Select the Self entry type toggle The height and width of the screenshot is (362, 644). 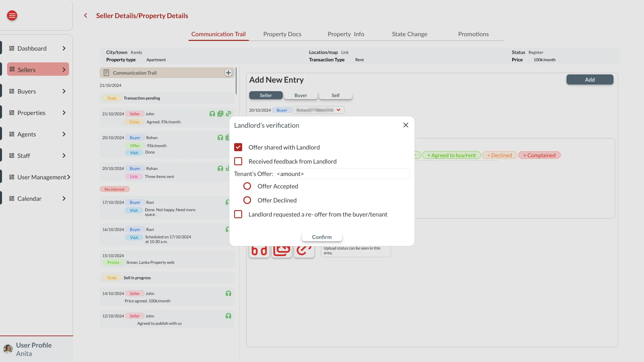click(336, 96)
